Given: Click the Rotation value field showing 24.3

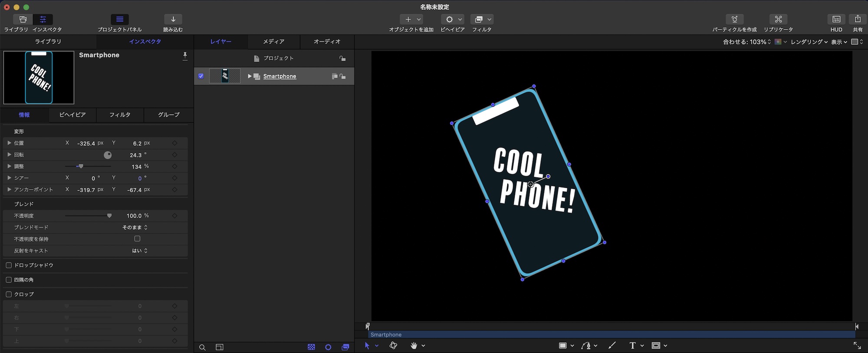Looking at the screenshot, I should click(135, 155).
